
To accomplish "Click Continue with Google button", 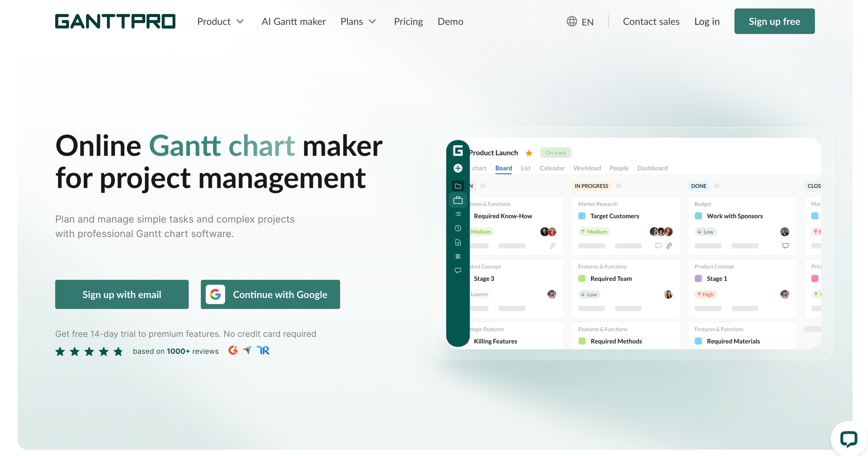I will [x=270, y=294].
